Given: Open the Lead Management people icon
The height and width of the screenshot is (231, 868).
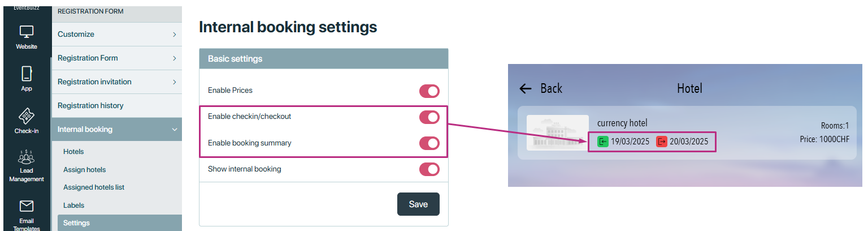Looking at the screenshot, I should point(27,158).
